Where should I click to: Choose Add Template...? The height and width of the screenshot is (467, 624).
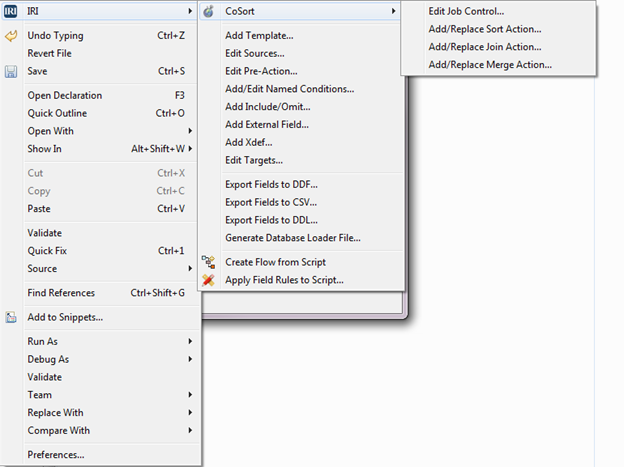pyautogui.click(x=302, y=36)
